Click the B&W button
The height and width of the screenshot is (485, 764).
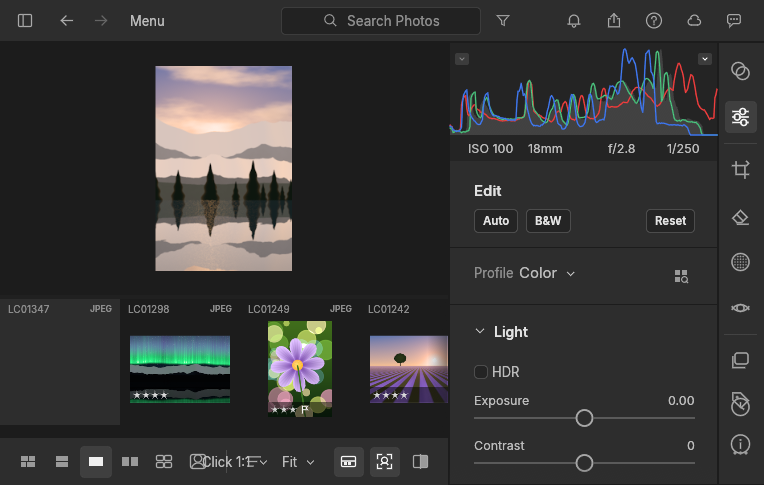pyautogui.click(x=548, y=221)
